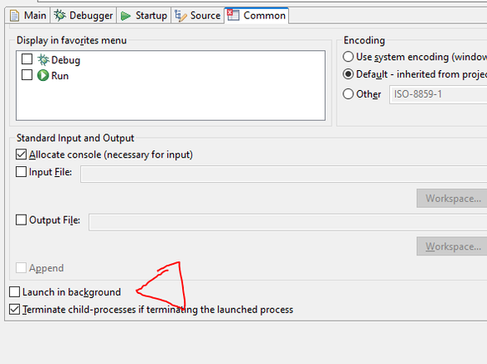
Task: Switch to the Debugger tab
Action: pos(84,15)
